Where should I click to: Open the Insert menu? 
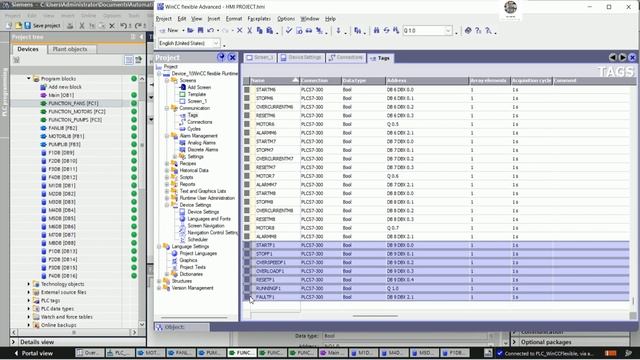213,19
